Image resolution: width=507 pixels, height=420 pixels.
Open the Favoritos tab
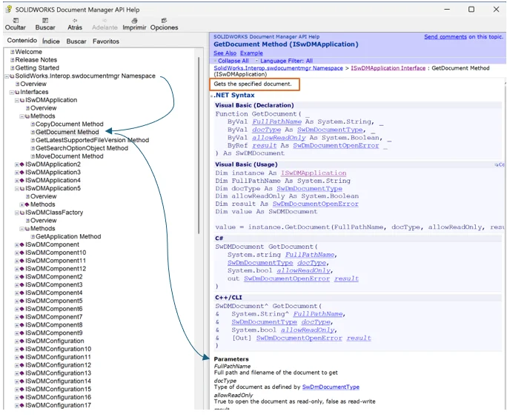(106, 41)
